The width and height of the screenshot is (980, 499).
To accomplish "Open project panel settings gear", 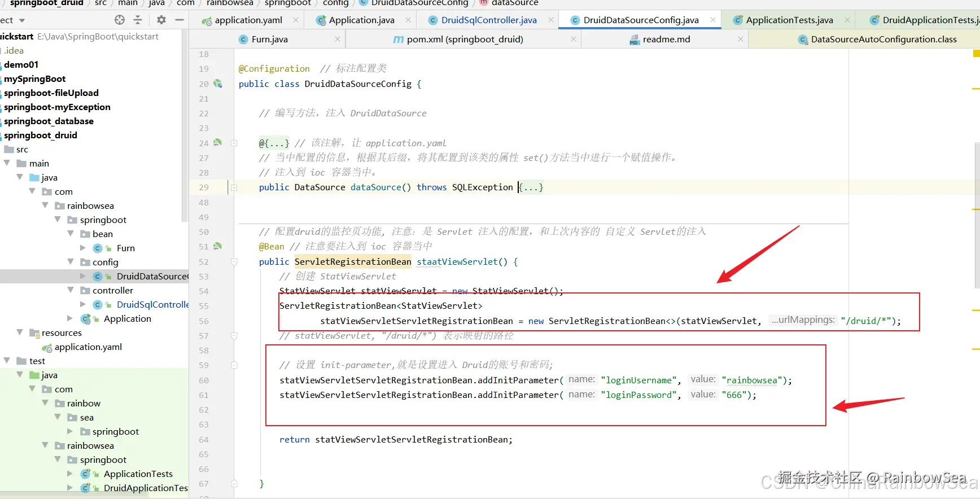I will pos(161,20).
